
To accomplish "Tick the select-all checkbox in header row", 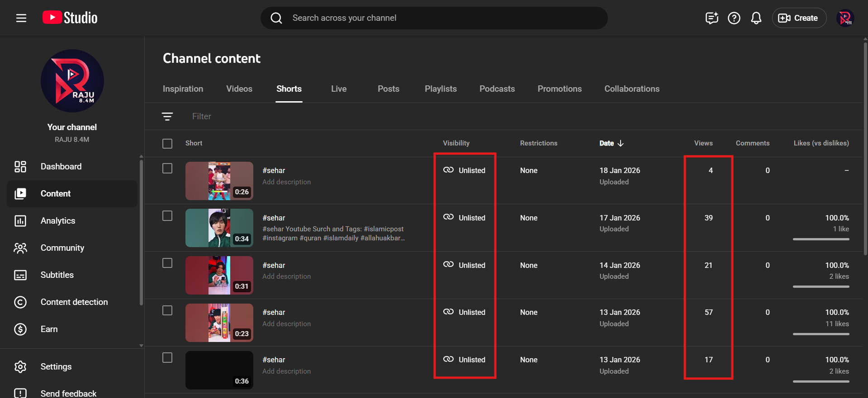I will pyautogui.click(x=167, y=144).
